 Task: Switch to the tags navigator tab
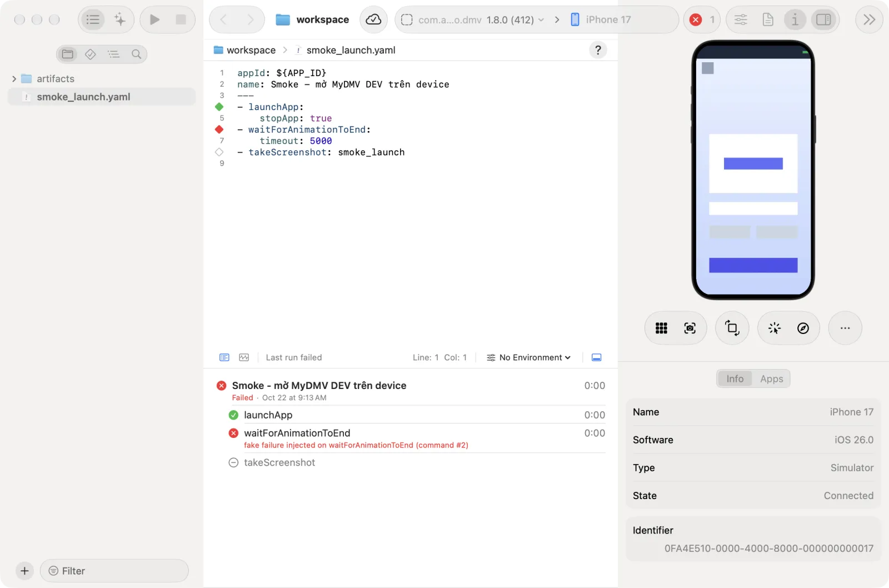(x=91, y=54)
